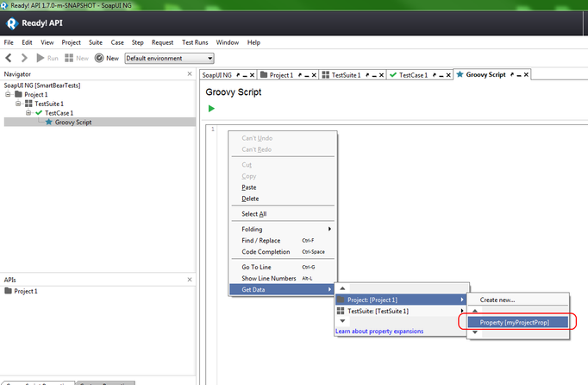Close the Groovy Script tab
This screenshot has width=588, height=385.
526,75
